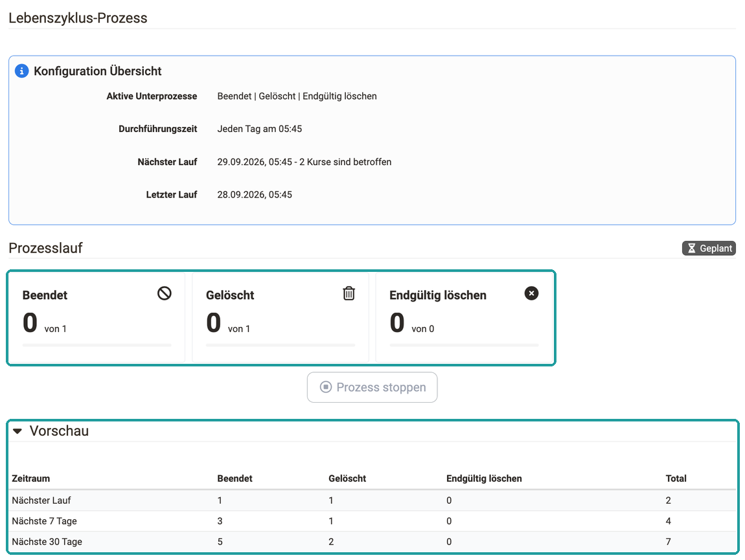Screen dimensions: 745x560
Task: Click the Vorschau section heading
Action: tap(59, 431)
